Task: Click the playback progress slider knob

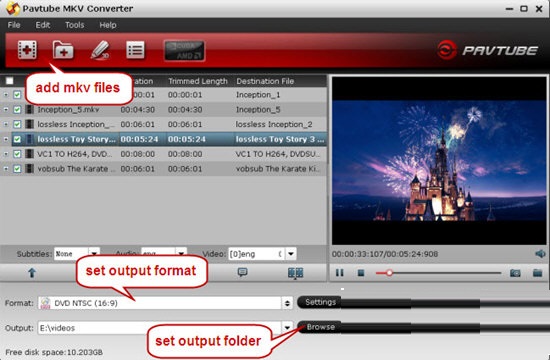Action: tap(389, 273)
